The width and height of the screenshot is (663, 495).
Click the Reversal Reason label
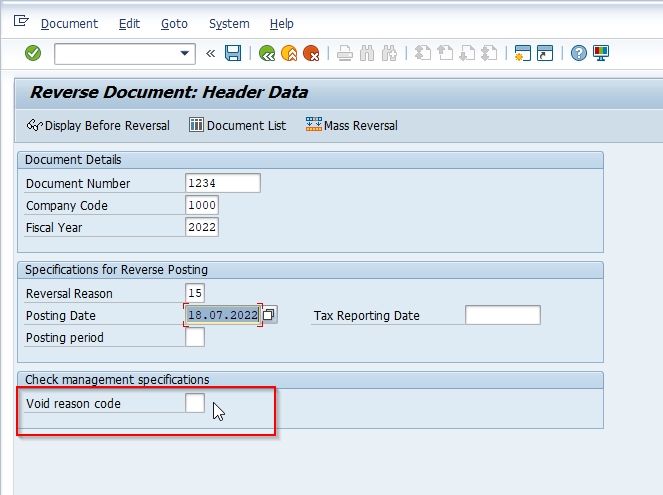coord(69,293)
